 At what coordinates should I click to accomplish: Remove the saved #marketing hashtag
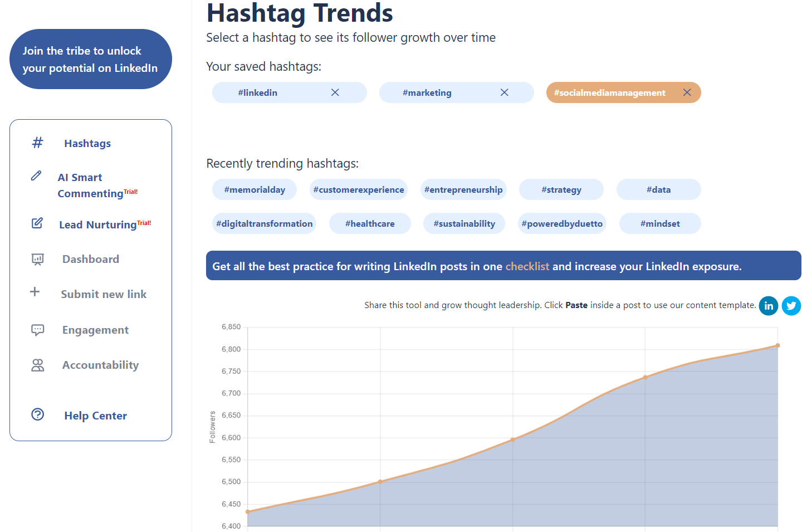pyautogui.click(x=504, y=92)
